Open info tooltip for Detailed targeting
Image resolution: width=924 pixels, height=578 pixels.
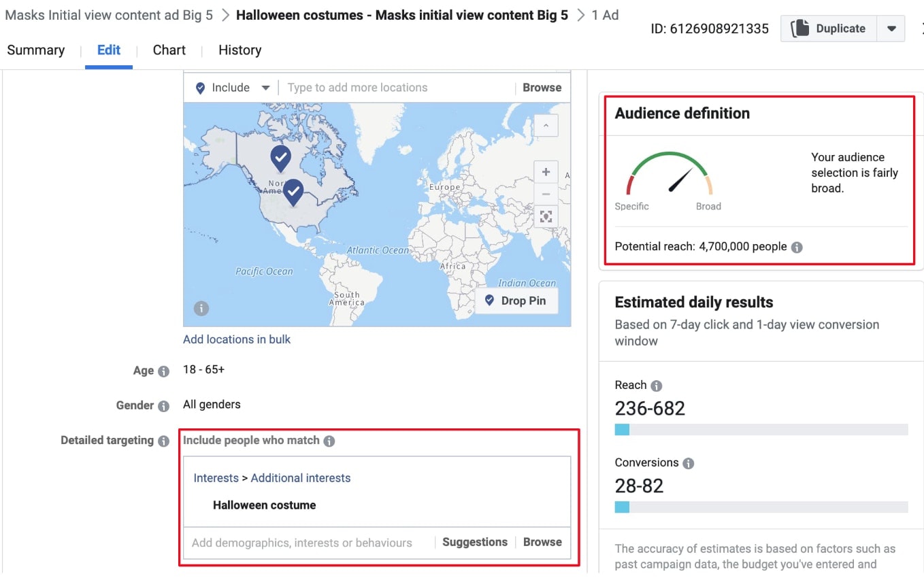pyautogui.click(x=163, y=441)
